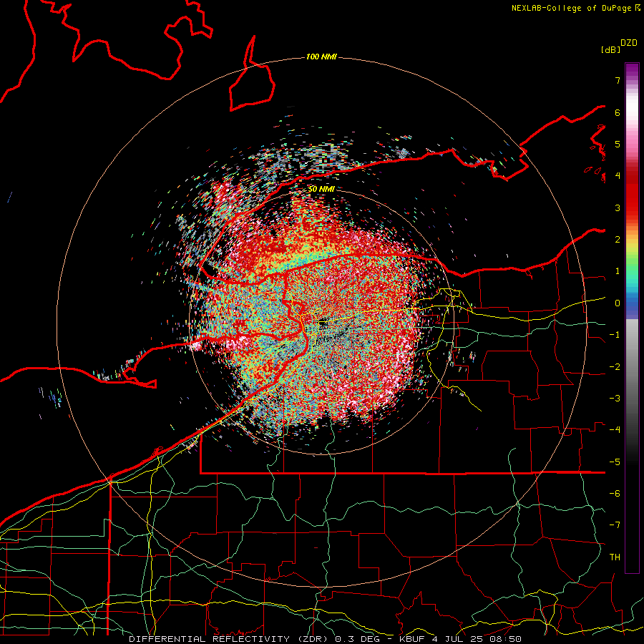Viewport: 644px width, 644px height.
Task: Click the -6 dB label on the color scale
Action: coord(615,494)
